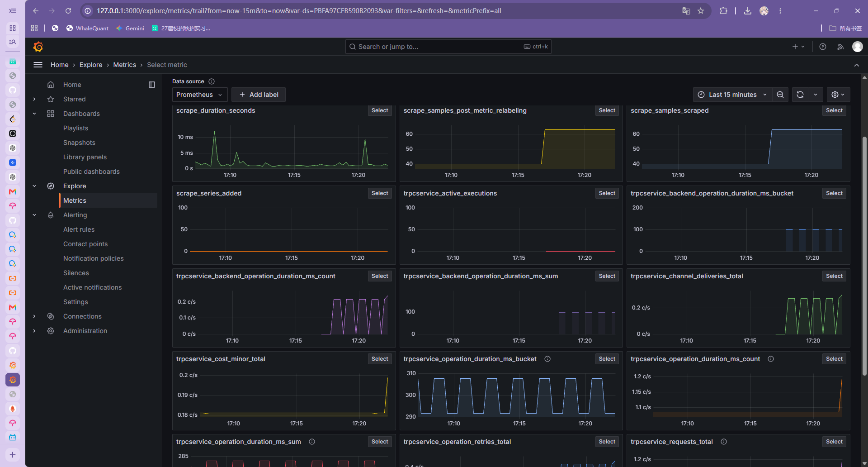The width and height of the screenshot is (868, 467).
Task: Open the plus New menu dropdown
Action: click(x=798, y=47)
